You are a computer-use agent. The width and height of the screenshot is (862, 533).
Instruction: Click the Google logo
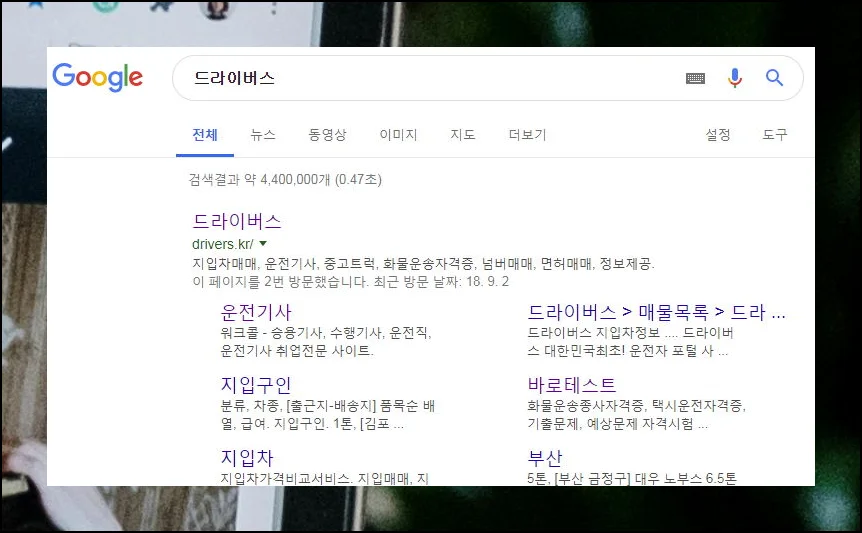[97, 77]
